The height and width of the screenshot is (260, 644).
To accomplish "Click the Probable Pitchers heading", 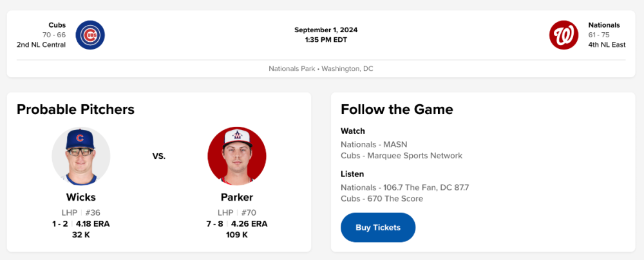I will click(75, 109).
